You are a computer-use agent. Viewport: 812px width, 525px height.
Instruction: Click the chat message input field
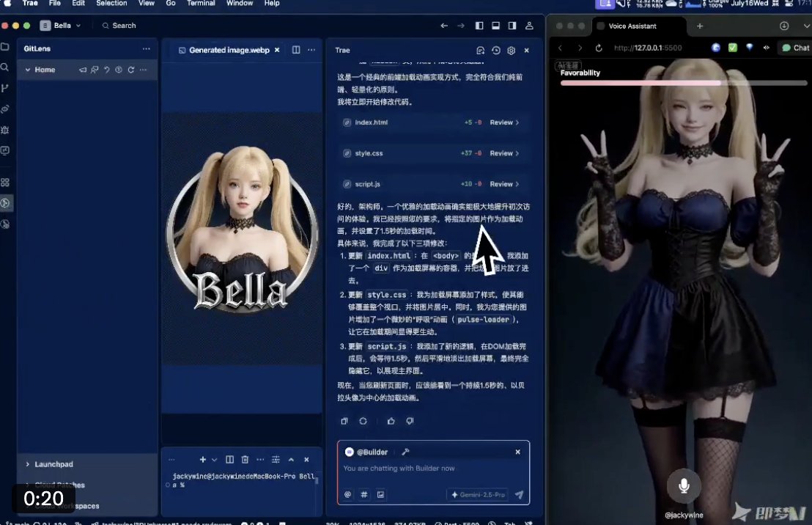tap(433, 469)
